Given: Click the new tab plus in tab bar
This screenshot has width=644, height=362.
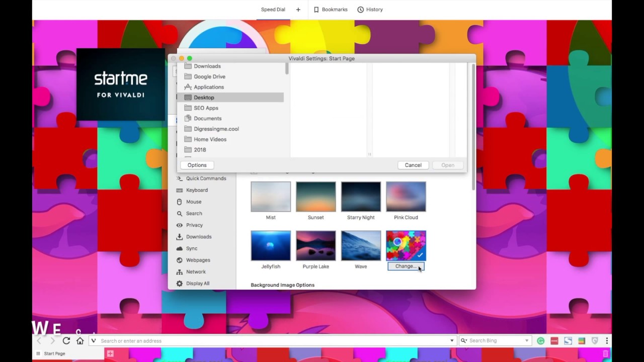Looking at the screenshot, I should [110, 353].
